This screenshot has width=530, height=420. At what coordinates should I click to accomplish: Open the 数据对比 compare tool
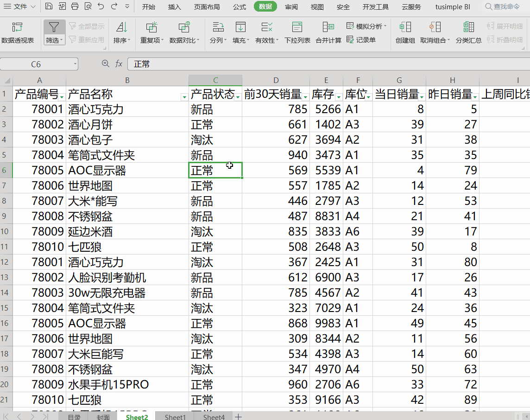[184, 33]
